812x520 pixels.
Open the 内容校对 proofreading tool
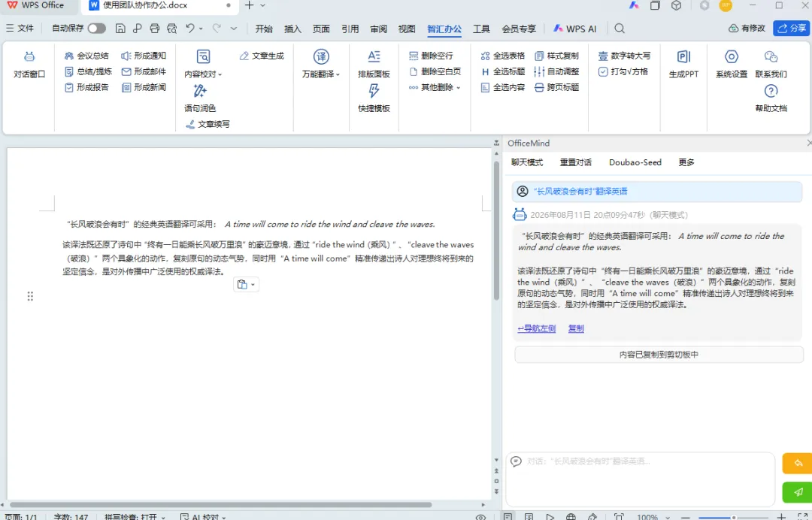pos(203,64)
